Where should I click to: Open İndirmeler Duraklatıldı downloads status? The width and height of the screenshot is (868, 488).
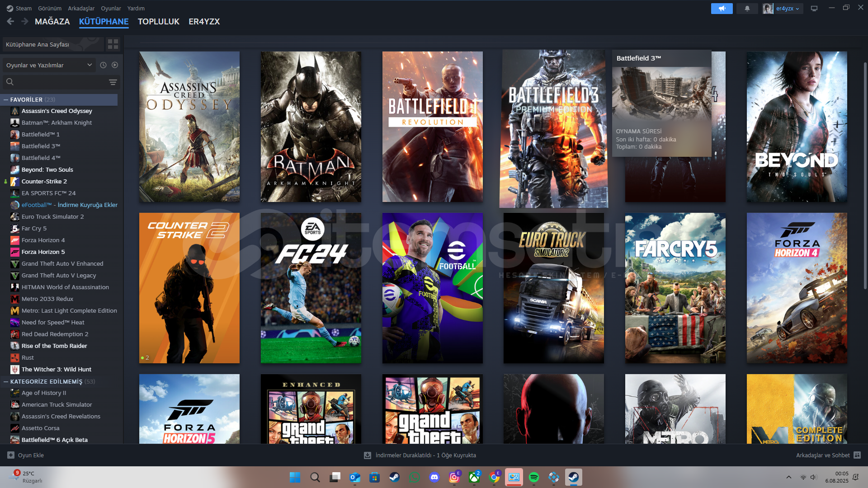pos(426,455)
